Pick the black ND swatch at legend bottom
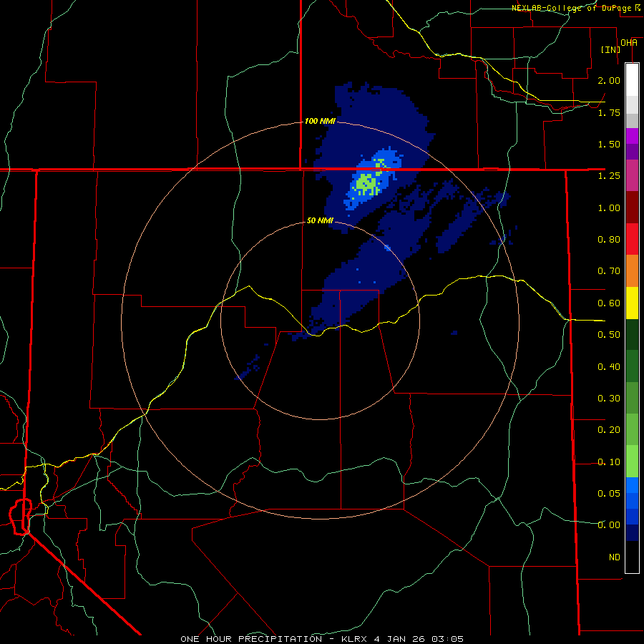Viewport: 644px width, 644px height. click(632, 557)
